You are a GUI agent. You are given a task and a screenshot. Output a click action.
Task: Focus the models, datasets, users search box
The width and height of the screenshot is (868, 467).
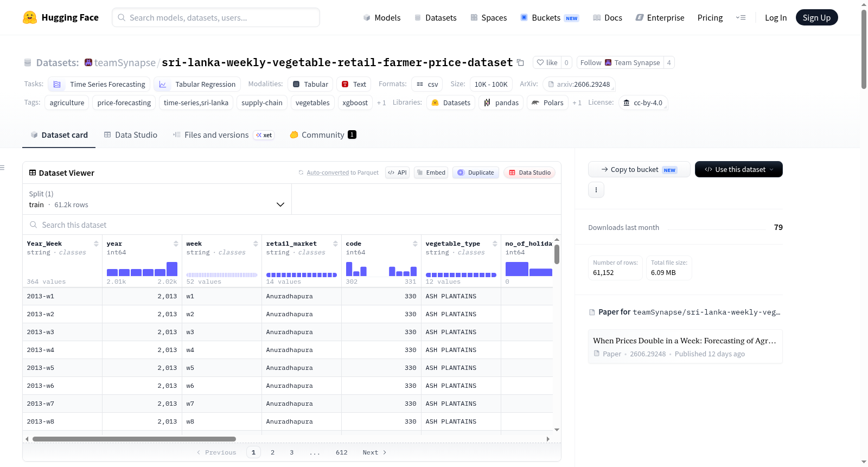click(216, 17)
